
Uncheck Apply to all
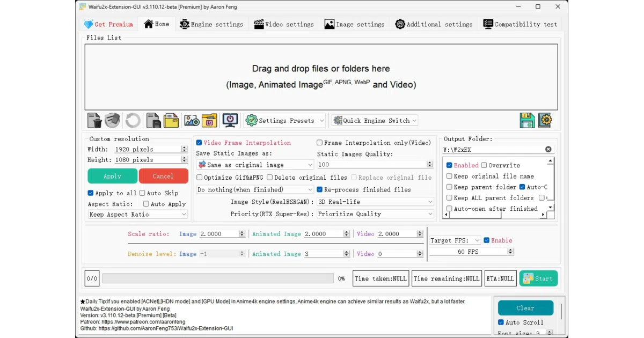(90, 193)
